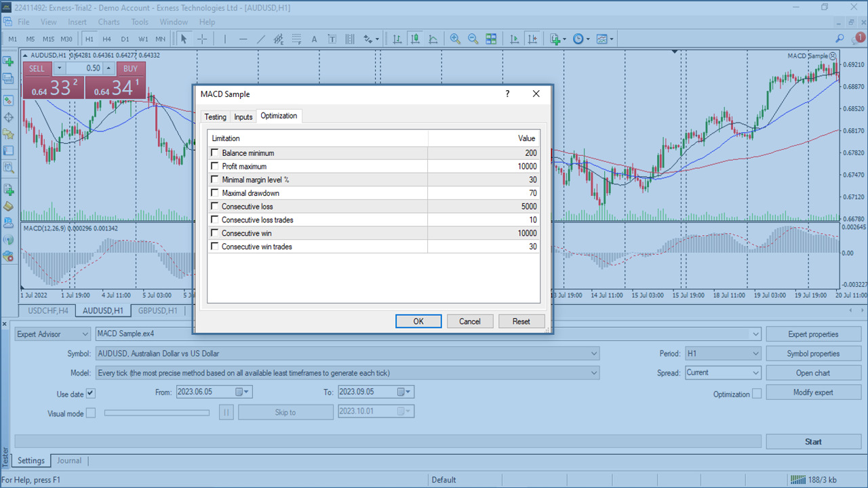Screen dimensions: 868x488
Task: Select the Crosshair tool
Action: [x=201, y=39]
